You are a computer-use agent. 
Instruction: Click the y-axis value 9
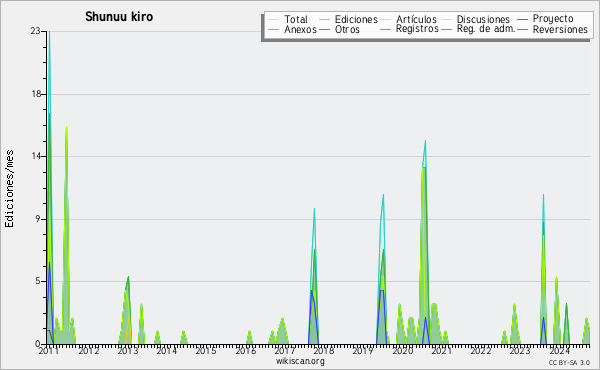coord(38,219)
